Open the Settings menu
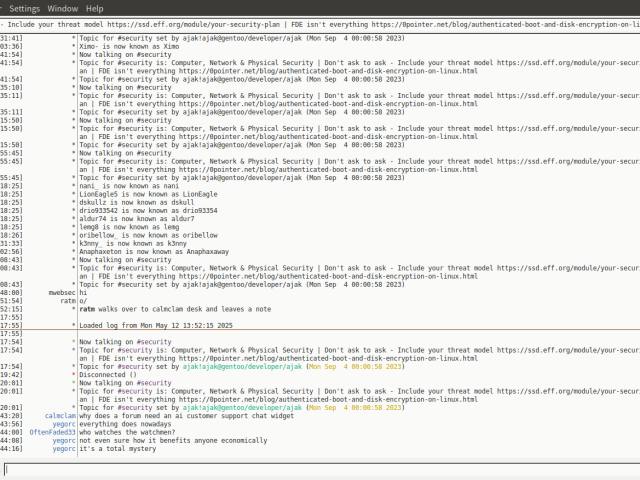This screenshot has height=480, width=640. 25,8
